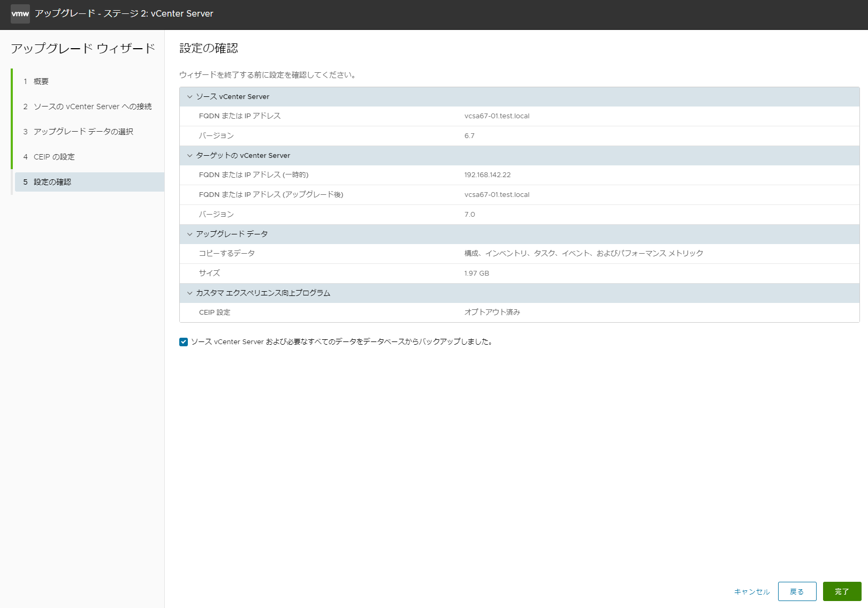This screenshot has height=608, width=868.
Task: Click the green 完了 button
Action: (842, 591)
